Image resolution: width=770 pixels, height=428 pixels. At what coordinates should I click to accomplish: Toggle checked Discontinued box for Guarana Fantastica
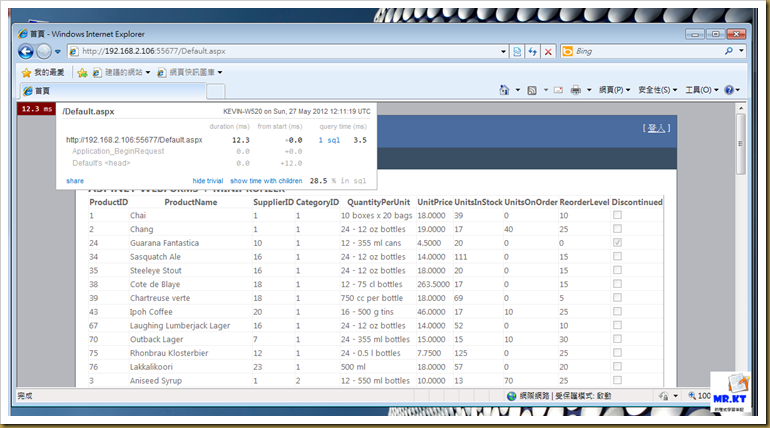(617, 242)
